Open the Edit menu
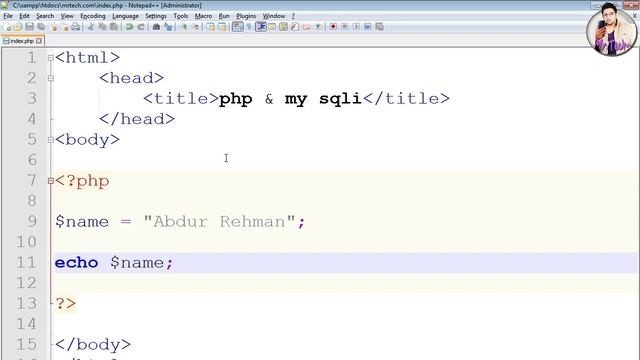The height and width of the screenshot is (360, 640). 24,16
